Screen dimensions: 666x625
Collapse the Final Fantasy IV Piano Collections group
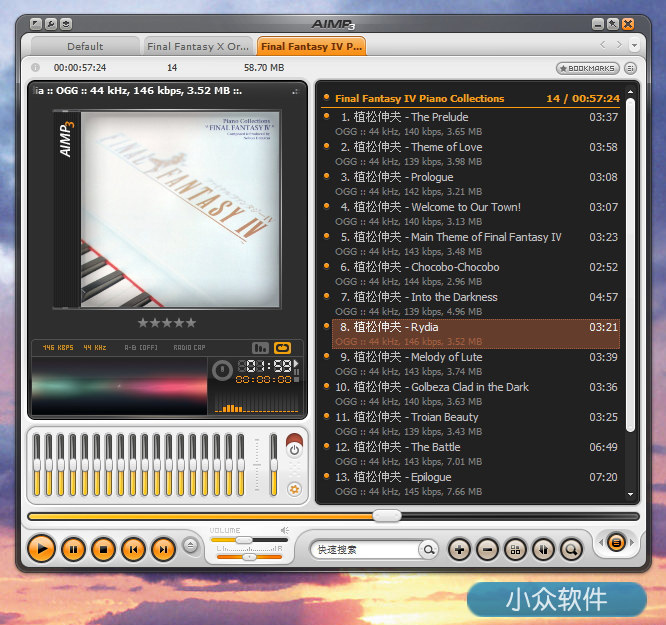pyautogui.click(x=326, y=97)
